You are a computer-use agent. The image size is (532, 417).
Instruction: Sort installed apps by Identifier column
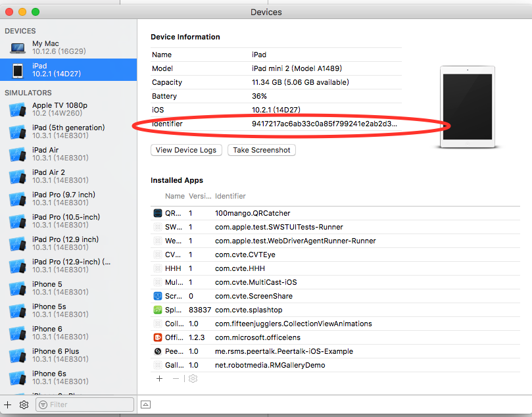point(230,196)
